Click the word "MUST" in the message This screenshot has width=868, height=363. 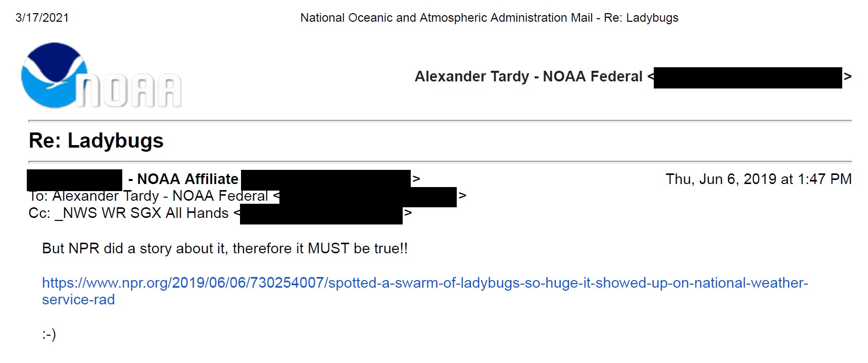(x=328, y=249)
